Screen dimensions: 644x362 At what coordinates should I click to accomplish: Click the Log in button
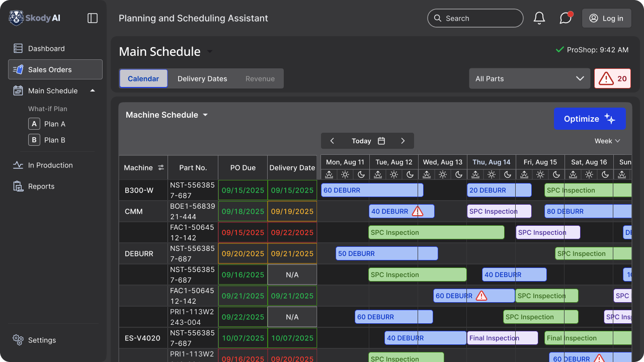pos(606,19)
